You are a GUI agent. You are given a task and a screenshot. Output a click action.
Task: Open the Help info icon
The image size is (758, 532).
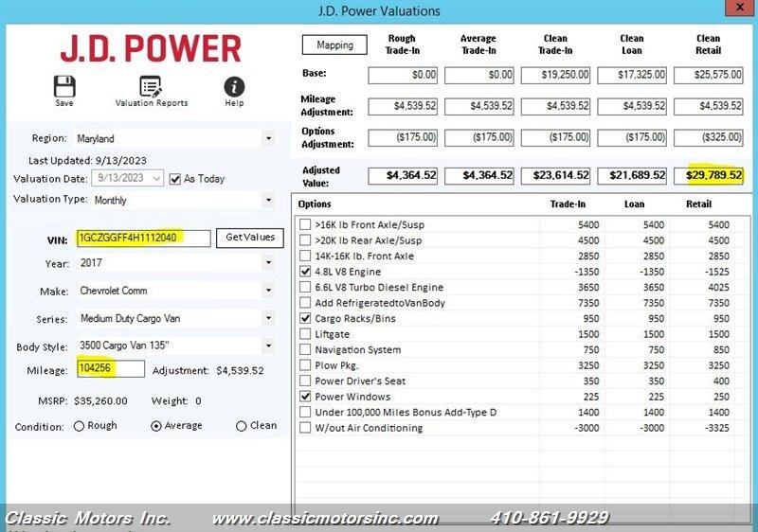coord(234,87)
